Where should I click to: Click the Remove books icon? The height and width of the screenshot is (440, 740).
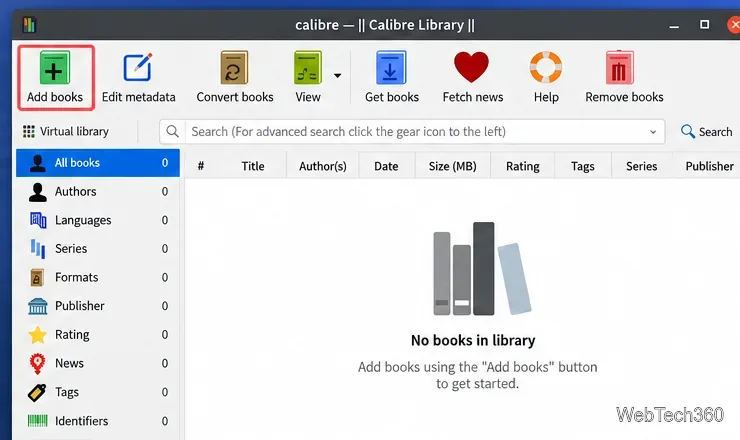(620, 68)
